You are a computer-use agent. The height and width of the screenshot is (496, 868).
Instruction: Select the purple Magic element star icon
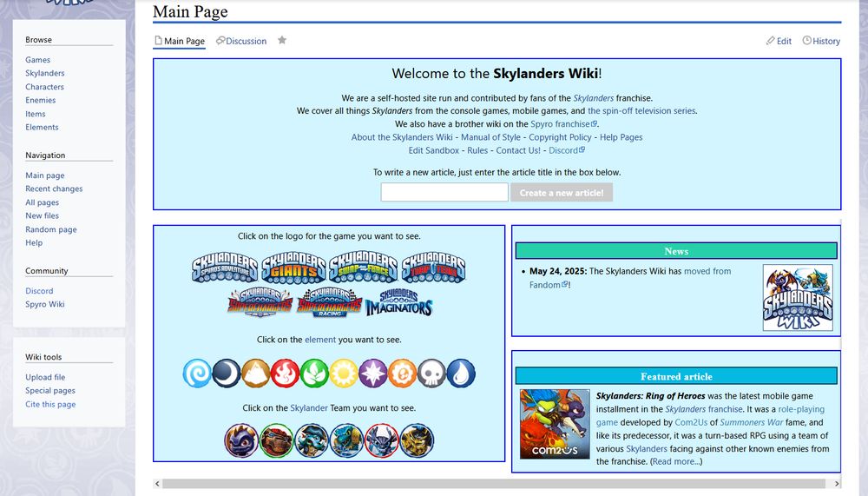point(373,373)
